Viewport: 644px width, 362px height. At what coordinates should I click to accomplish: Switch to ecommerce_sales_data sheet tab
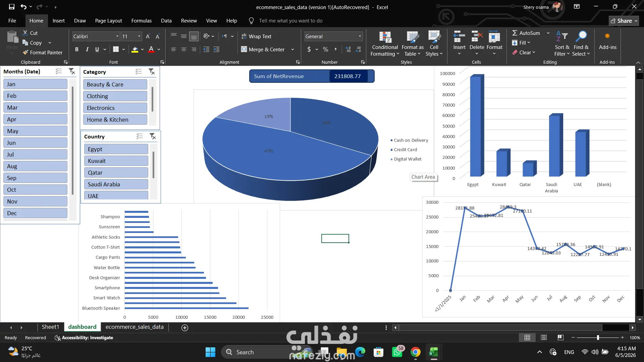tap(135, 327)
